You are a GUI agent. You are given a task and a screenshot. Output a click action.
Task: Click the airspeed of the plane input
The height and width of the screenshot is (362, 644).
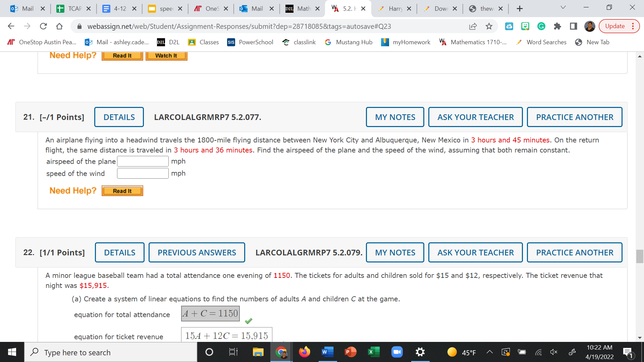coord(143,161)
